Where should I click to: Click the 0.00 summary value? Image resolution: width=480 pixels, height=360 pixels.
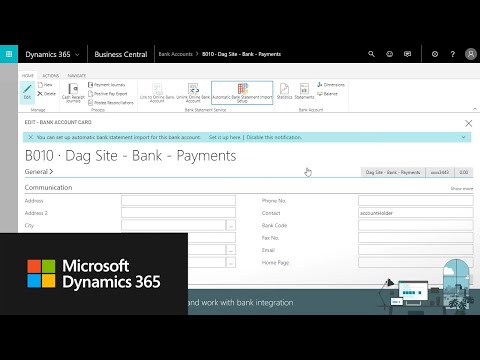coord(464,172)
